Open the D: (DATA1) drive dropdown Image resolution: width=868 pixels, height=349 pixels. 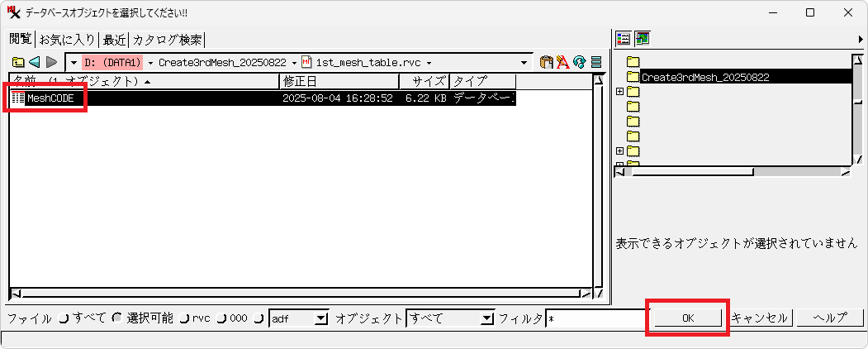[x=113, y=62]
